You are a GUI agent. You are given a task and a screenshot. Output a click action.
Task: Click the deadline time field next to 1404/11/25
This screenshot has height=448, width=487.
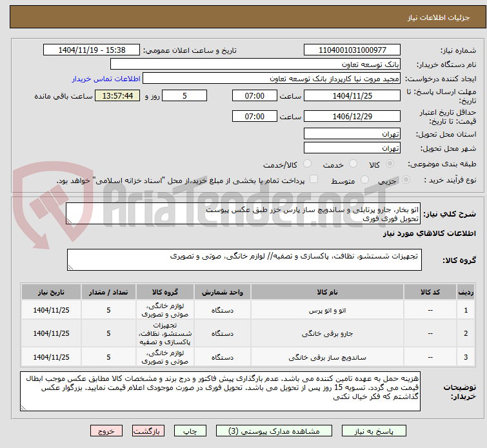tap(255, 95)
